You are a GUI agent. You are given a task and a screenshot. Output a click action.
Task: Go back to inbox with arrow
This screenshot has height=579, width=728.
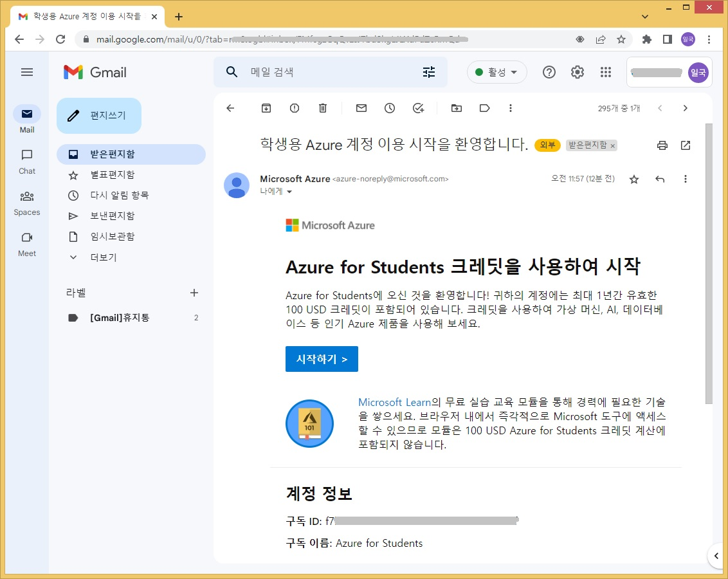coord(230,108)
